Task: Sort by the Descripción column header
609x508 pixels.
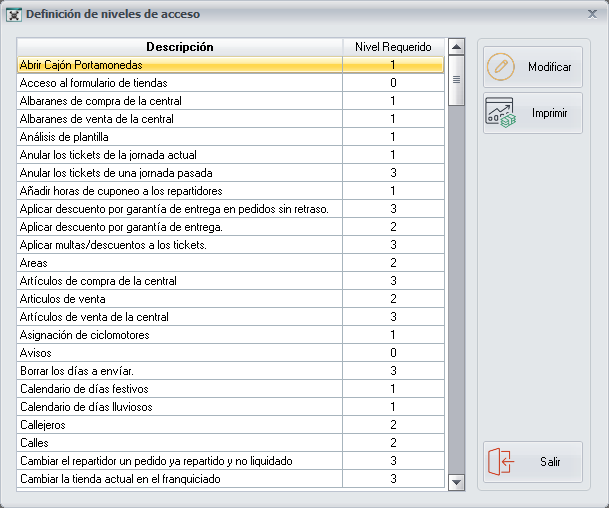Action: (180, 47)
